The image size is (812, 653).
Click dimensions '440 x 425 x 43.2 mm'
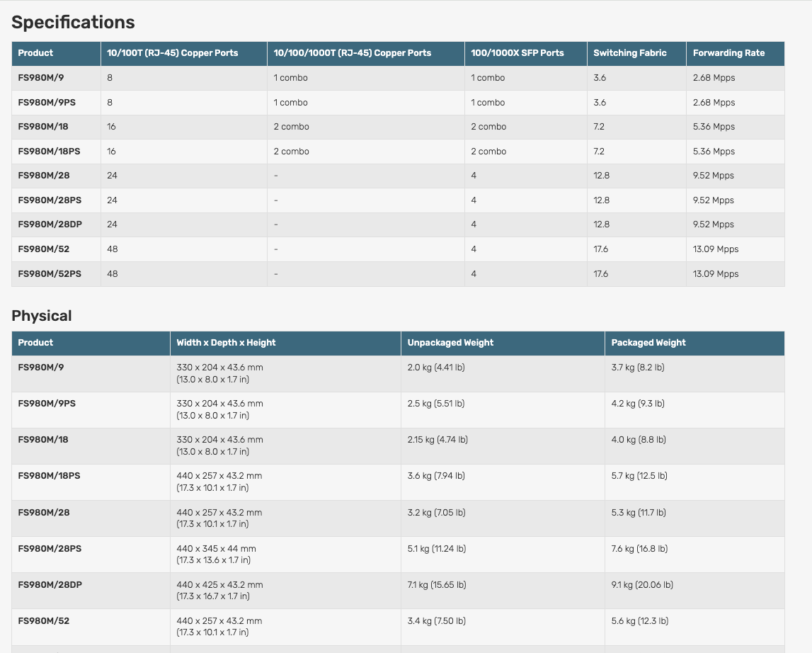[x=219, y=584]
